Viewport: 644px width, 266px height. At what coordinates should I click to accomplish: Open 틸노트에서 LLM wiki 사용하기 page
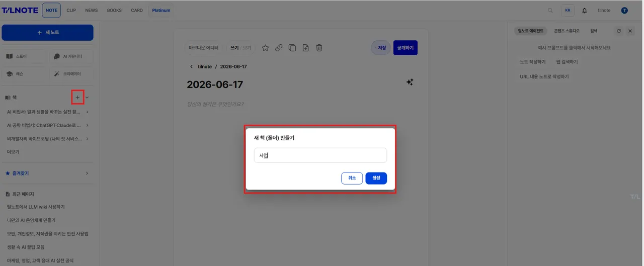coord(36,207)
